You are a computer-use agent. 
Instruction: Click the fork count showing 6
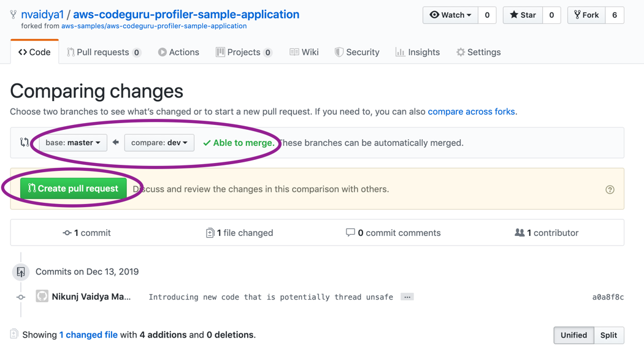pyautogui.click(x=615, y=15)
